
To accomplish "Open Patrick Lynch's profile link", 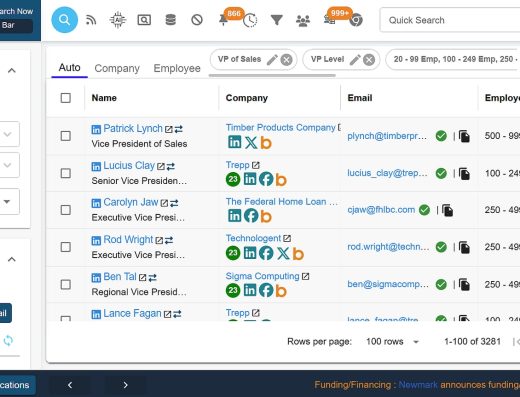I will 133,128.
